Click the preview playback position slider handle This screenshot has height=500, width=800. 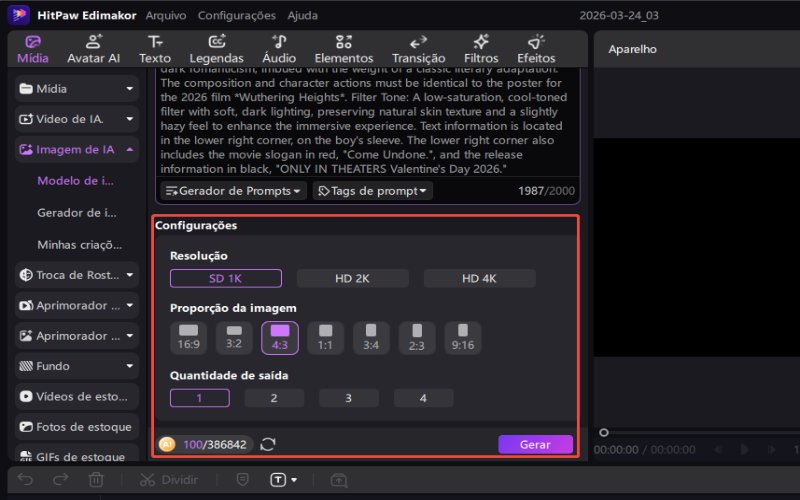(x=603, y=433)
